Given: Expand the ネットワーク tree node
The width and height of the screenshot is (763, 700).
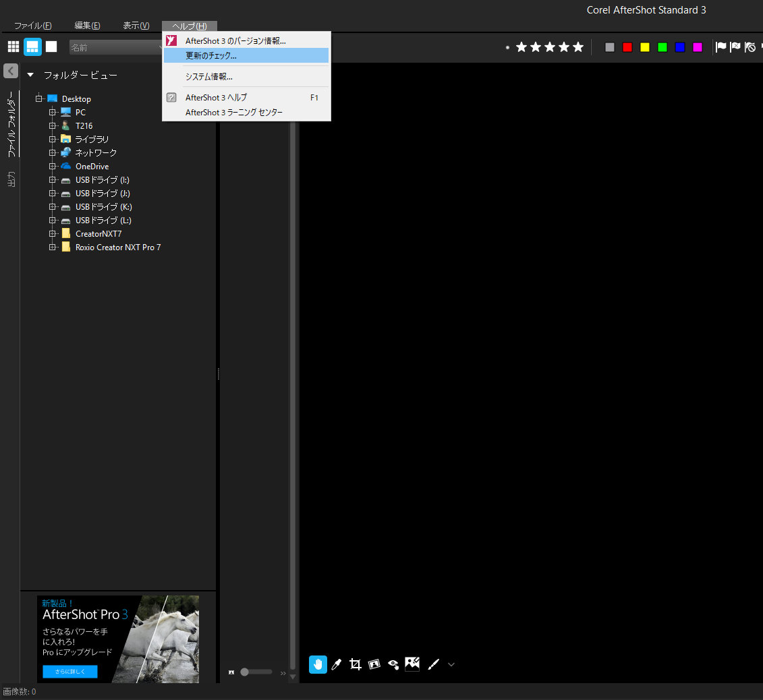Looking at the screenshot, I should click(52, 152).
